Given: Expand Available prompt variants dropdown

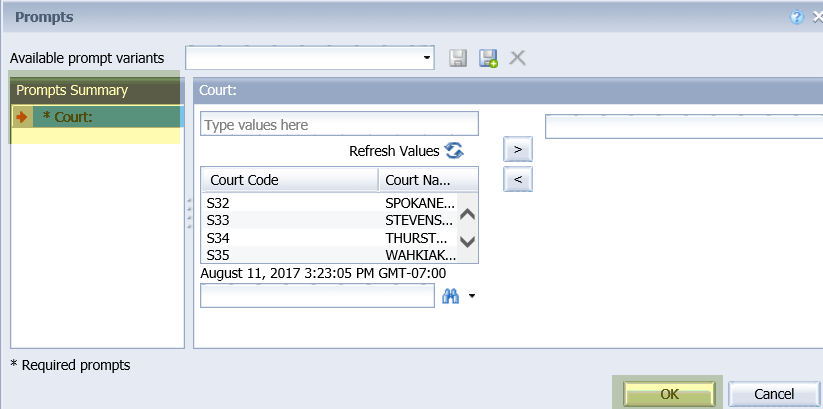Looking at the screenshot, I should coord(427,58).
